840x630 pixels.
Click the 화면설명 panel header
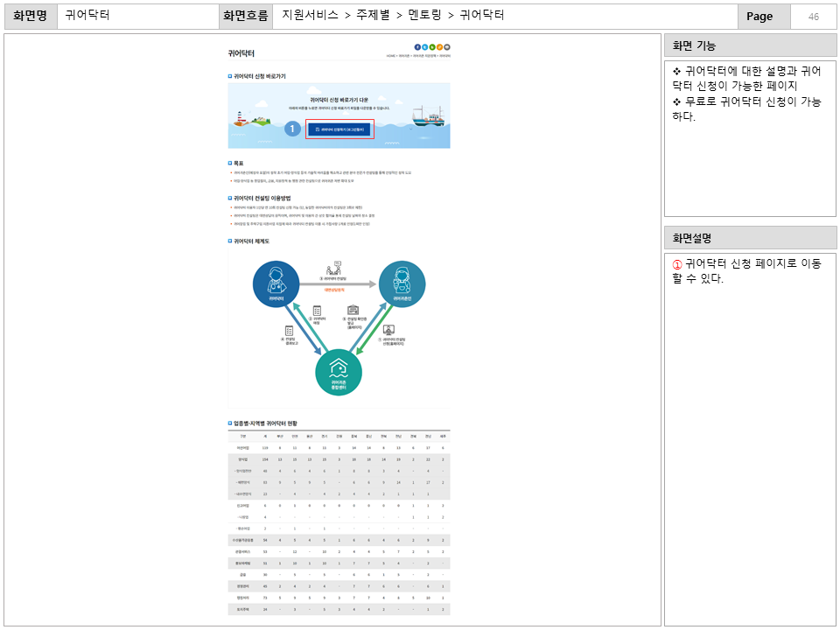750,237
